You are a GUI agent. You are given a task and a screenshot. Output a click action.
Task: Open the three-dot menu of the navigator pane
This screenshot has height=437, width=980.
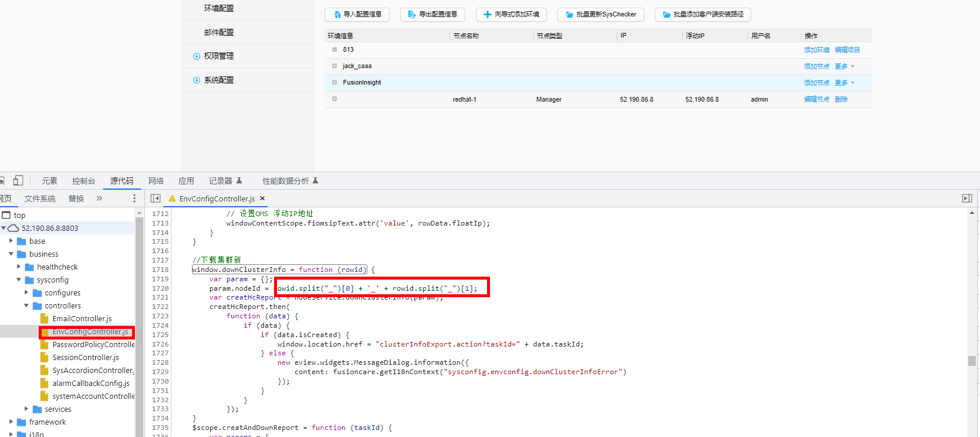pos(134,199)
